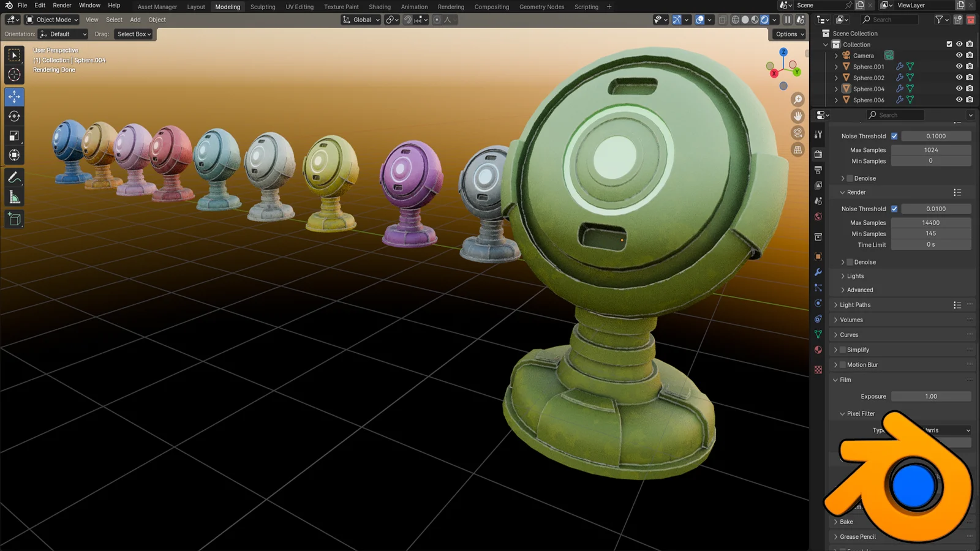Screen dimensions: 980x551
Task: Activate the Scale tool
Action: click(15, 136)
